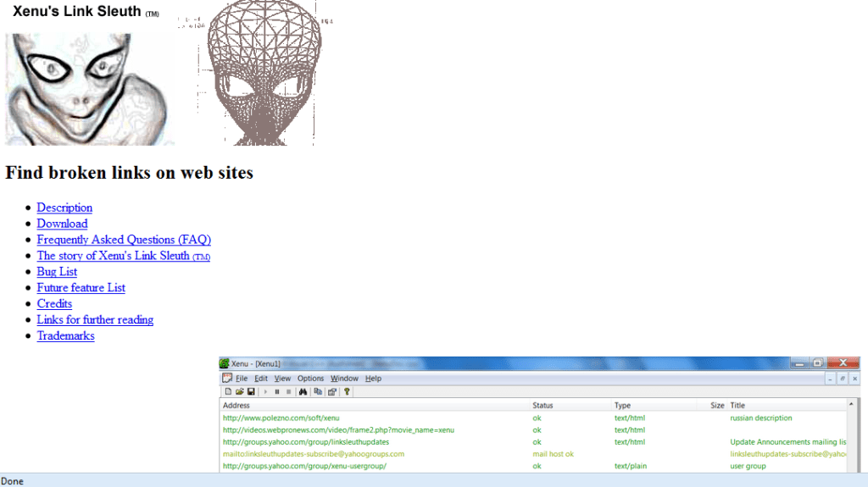Open Links for further reading
Screen dimensions: 868x487
coord(95,320)
